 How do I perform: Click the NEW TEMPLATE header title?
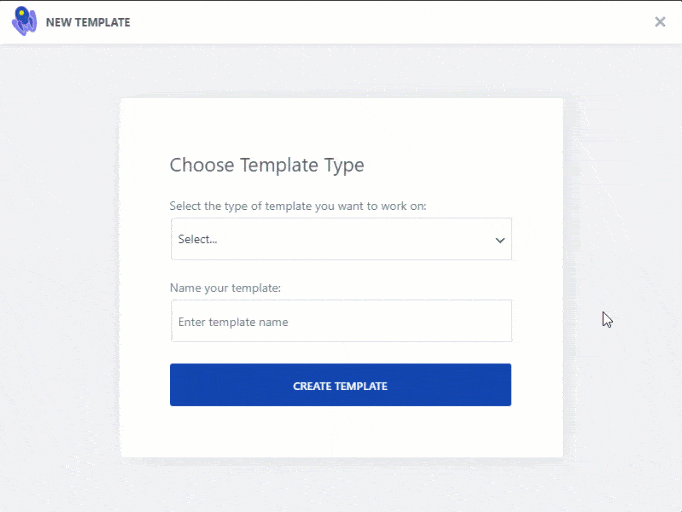[88, 22]
